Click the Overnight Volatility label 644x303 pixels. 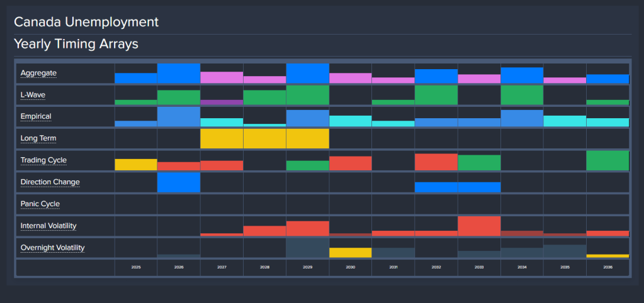pyautogui.click(x=53, y=248)
